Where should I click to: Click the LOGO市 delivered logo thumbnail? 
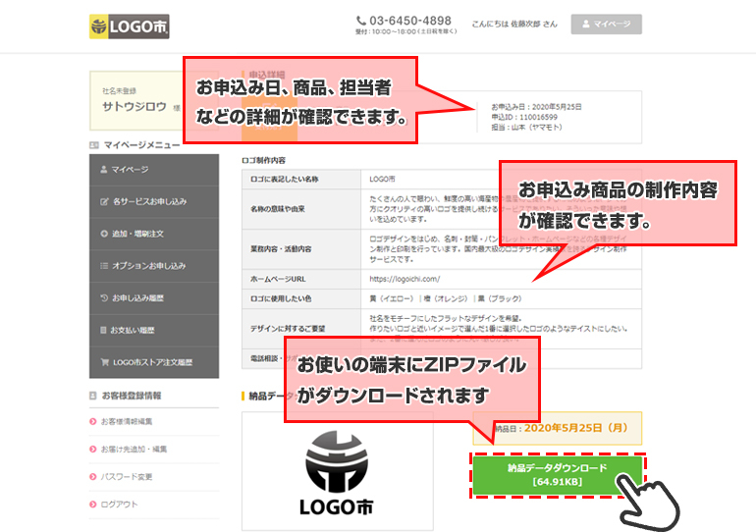(x=337, y=471)
